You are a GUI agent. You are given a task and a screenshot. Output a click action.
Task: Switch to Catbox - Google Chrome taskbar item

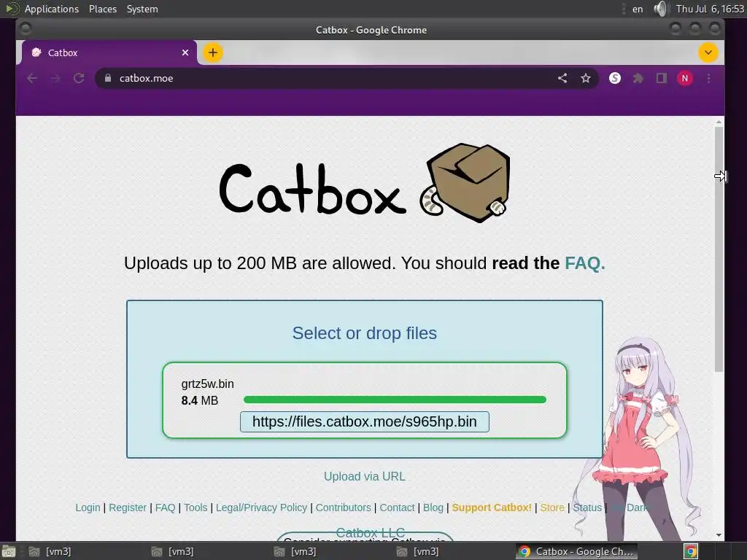(x=577, y=551)
